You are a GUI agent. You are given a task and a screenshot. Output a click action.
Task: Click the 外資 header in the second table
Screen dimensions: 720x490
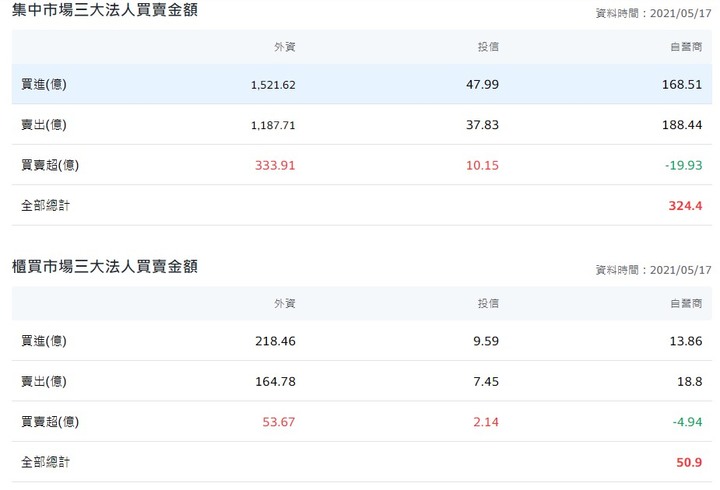coord(285,304)
